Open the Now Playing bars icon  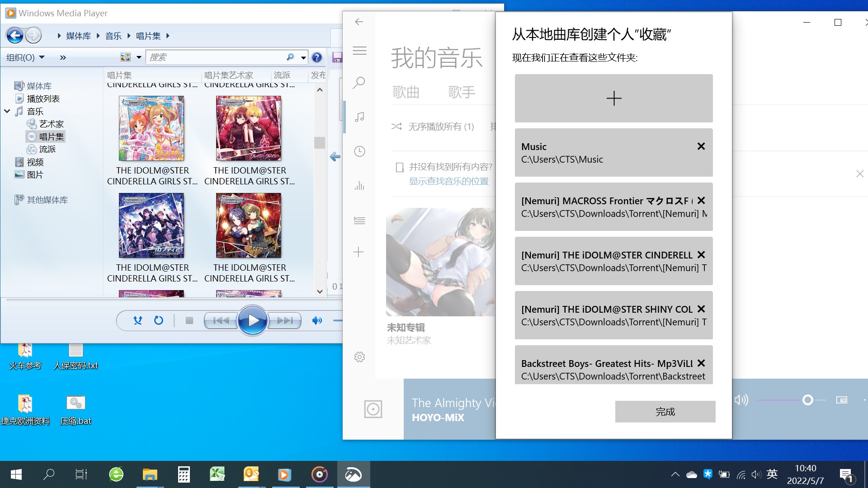coord(359,186)
